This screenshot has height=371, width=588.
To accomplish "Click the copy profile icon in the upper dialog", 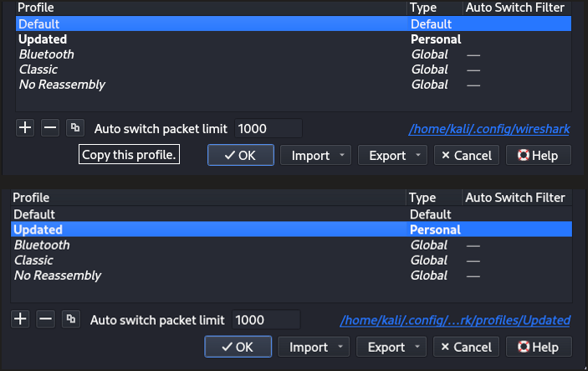I will pos(75,128).
